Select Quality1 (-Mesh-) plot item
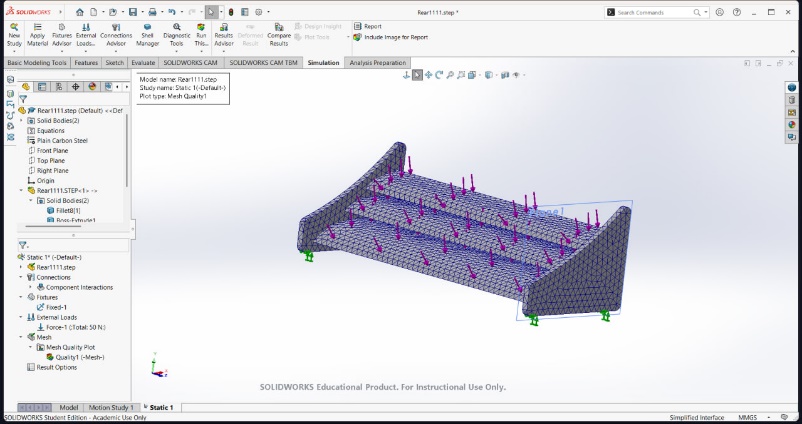 (75, 358)
